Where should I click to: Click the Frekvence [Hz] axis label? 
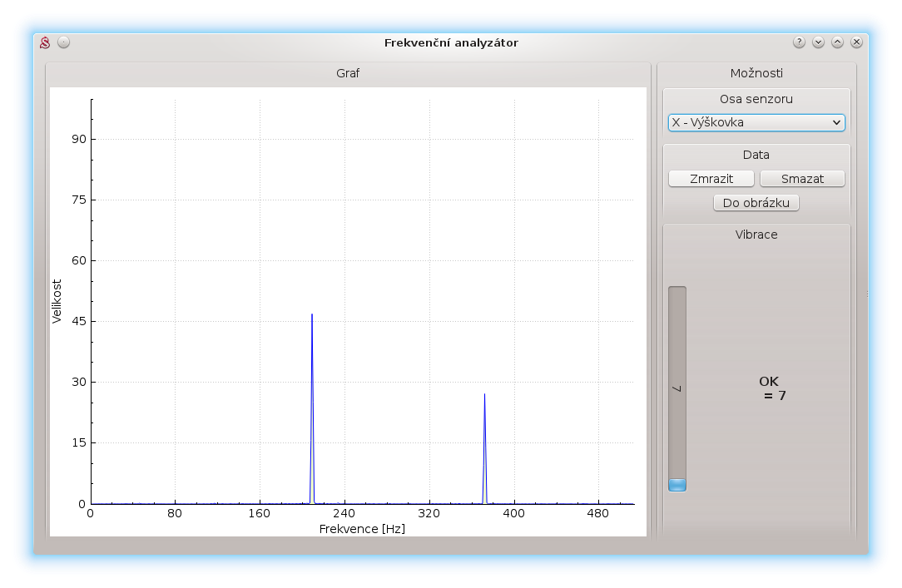362,529
